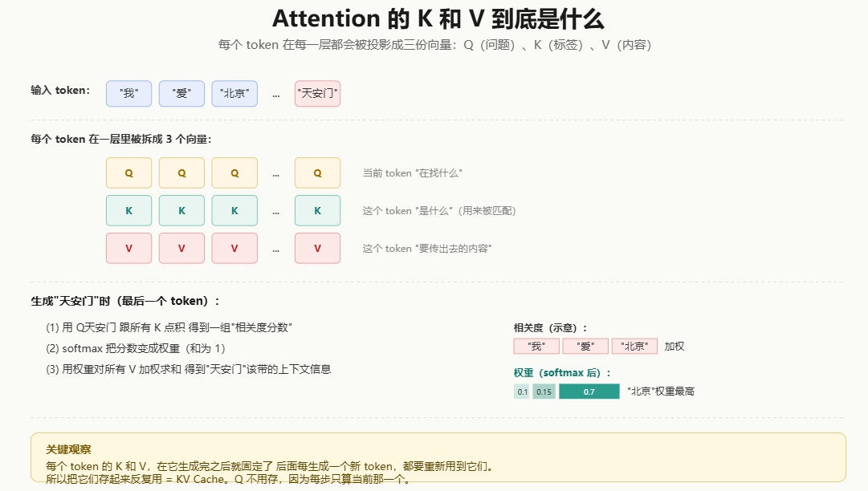Screen dimensions: 868x491
Task: Click the dark green 0.7 weight bar
Action: click(x=589, y=392)
